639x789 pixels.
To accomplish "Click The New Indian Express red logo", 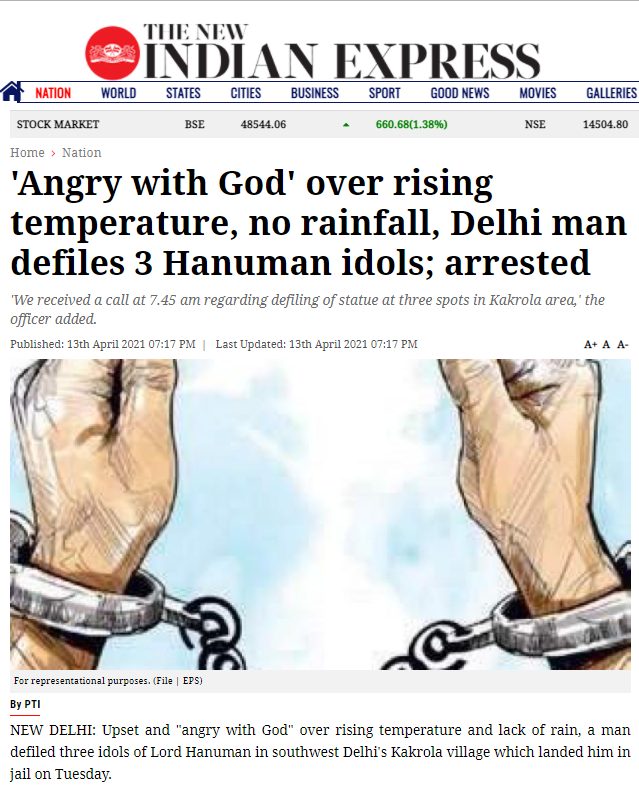I will 113,53.
